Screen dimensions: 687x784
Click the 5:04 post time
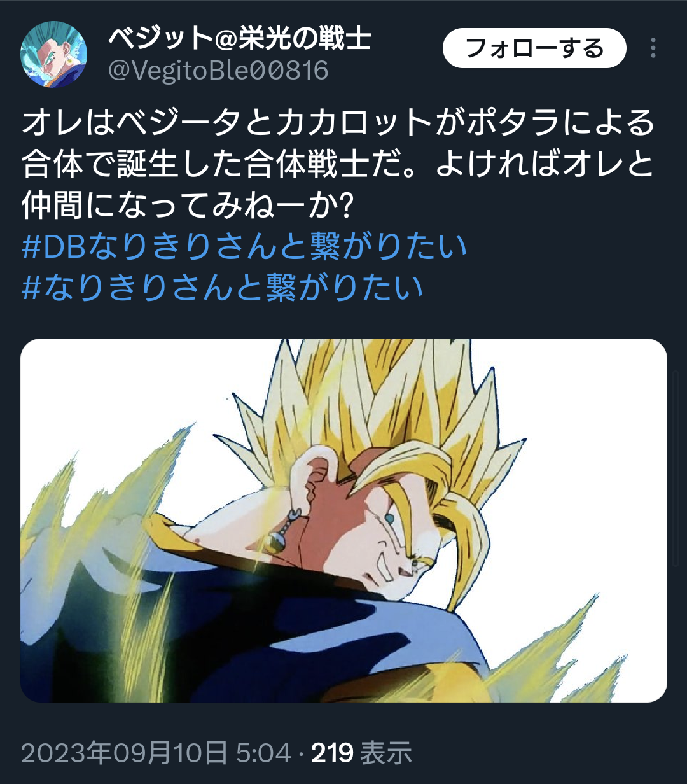point(263,753)
